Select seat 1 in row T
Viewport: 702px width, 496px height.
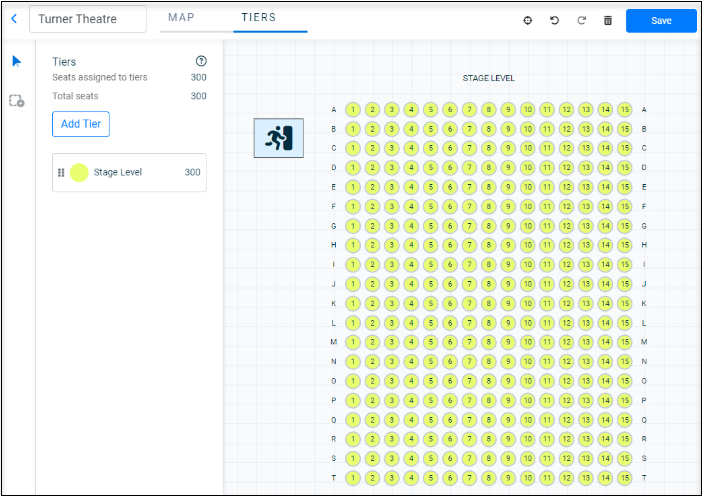coord(353,478)
